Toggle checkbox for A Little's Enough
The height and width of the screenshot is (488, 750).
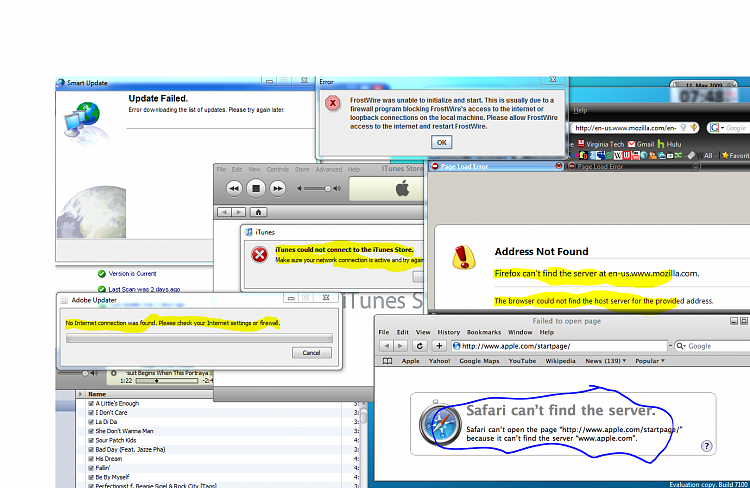point(91,403)
